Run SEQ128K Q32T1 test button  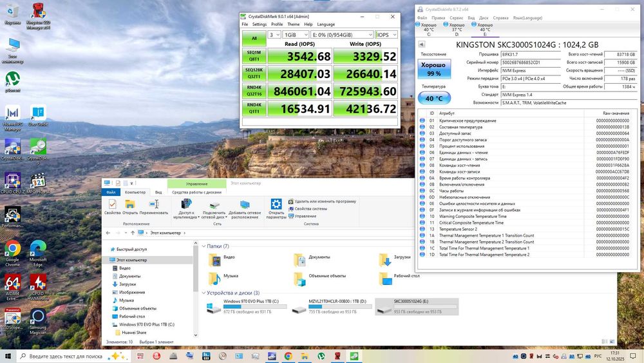[254, 73]
